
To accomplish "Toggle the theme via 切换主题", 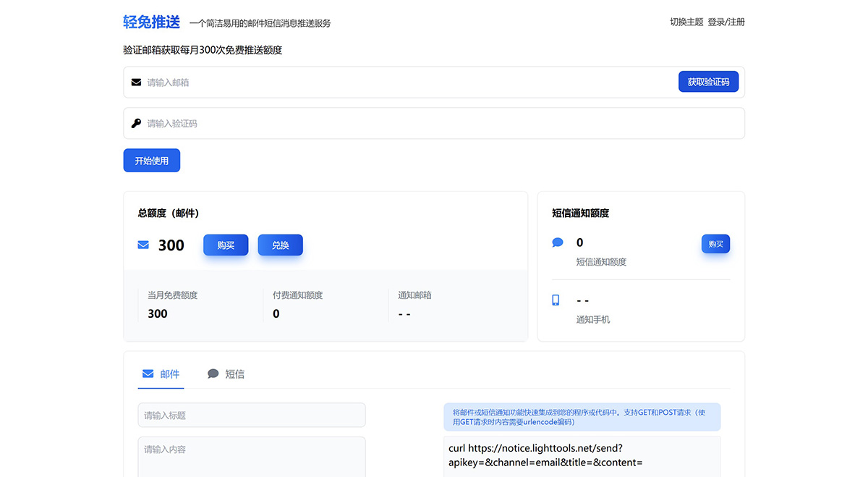I will coord(686,22).
